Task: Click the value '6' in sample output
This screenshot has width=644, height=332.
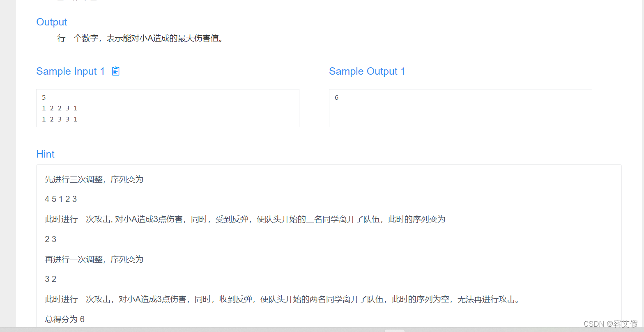Action: tap(336, 98)
